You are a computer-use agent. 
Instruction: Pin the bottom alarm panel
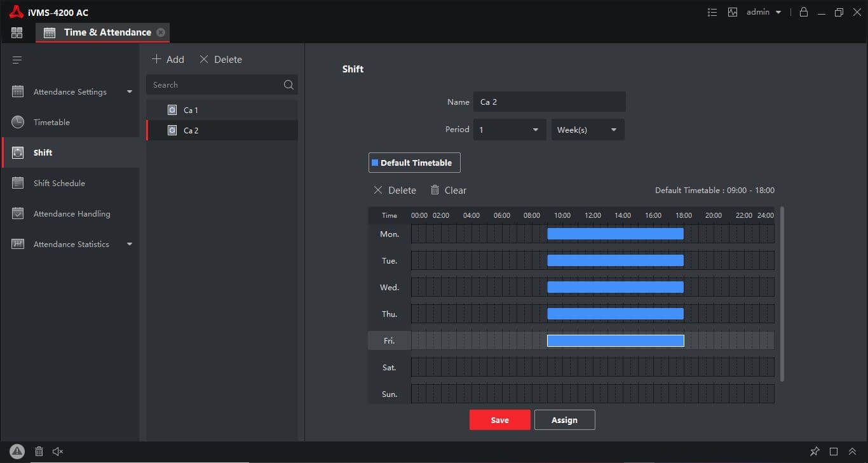click(x=815, y=452)
